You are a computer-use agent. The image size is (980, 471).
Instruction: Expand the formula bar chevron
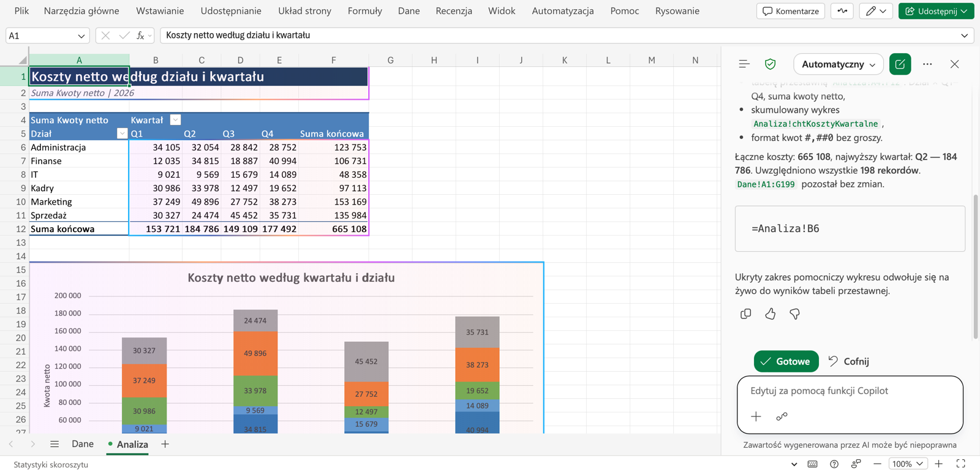click(964, 36)
